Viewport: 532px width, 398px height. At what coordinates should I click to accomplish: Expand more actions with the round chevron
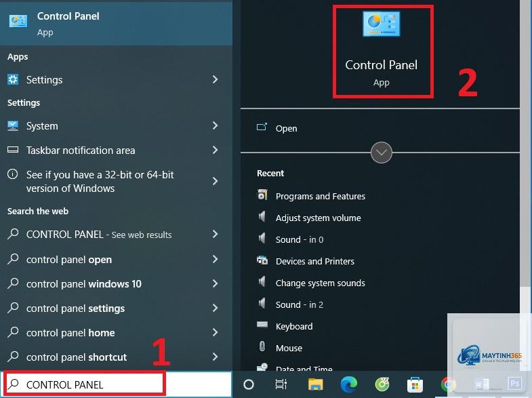click(382, 153)
